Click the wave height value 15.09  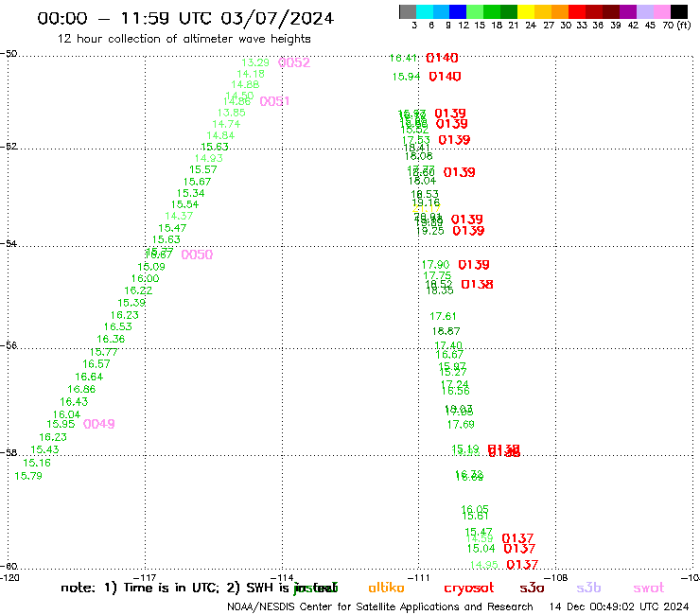pos(151,267)
